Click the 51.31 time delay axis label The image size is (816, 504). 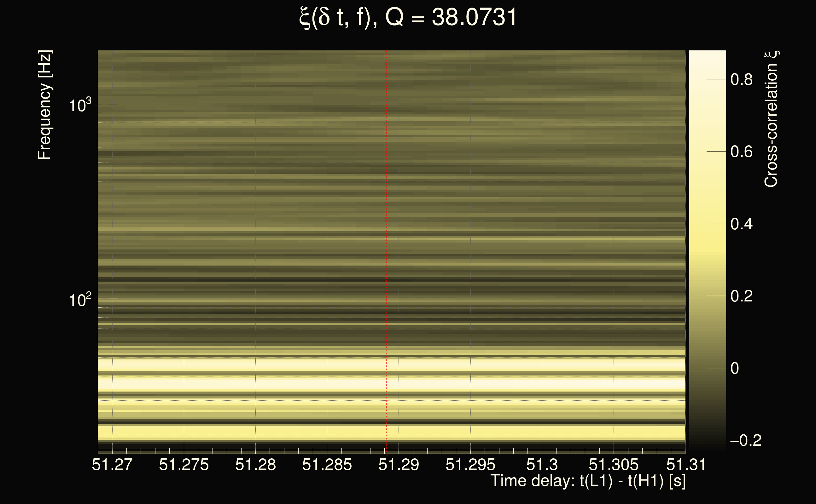(686, 465)
